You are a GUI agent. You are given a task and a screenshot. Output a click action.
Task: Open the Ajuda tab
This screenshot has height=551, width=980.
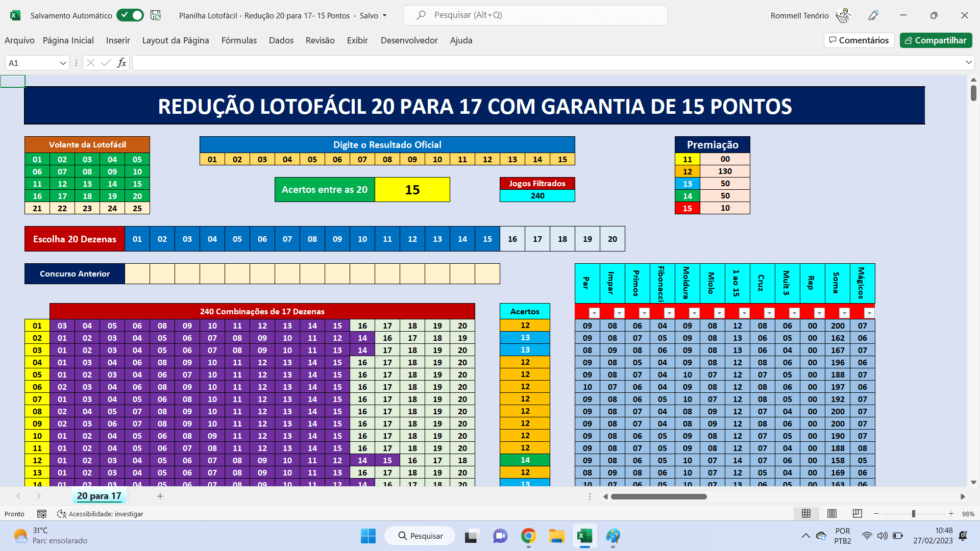click(x=461, y=40)
